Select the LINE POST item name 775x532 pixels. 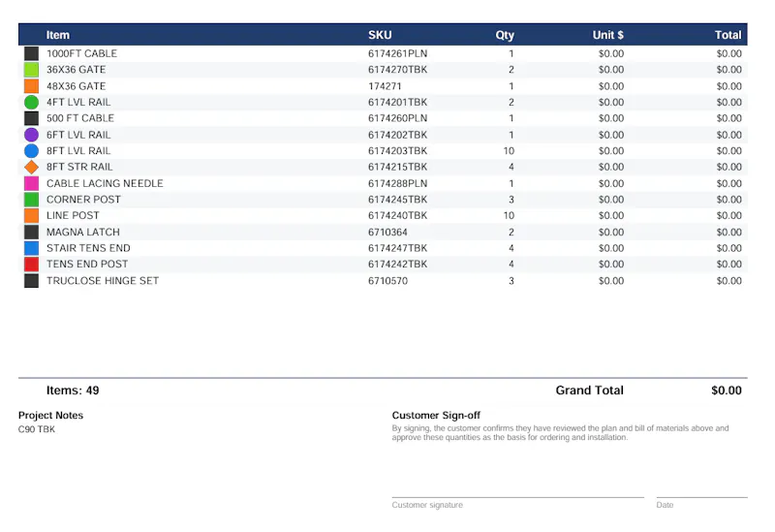tap(73, 215)
